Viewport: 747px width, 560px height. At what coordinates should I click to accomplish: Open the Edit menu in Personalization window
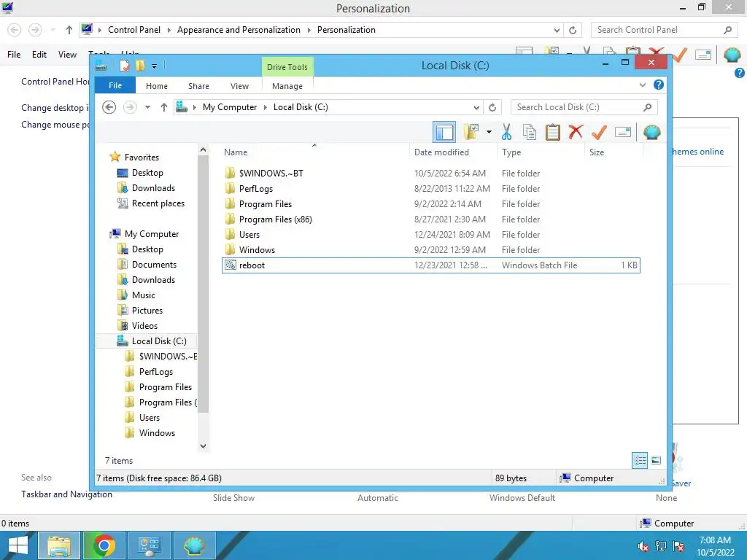click(39, 54)
